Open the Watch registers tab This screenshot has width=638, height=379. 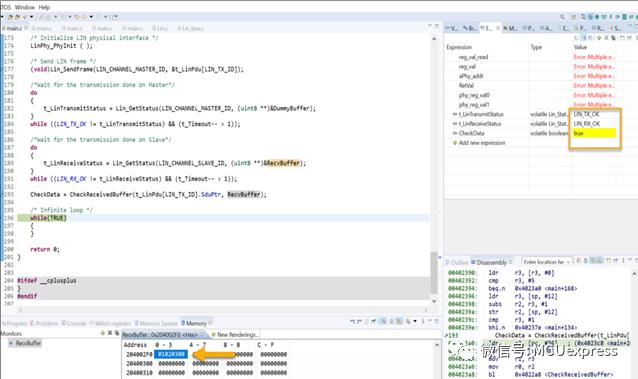(x=110, y=323)
